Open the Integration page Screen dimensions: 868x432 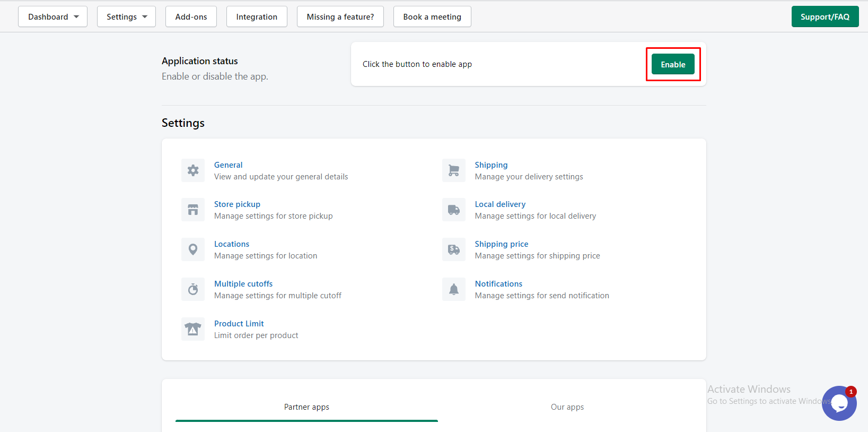click(x=257, y=16)
